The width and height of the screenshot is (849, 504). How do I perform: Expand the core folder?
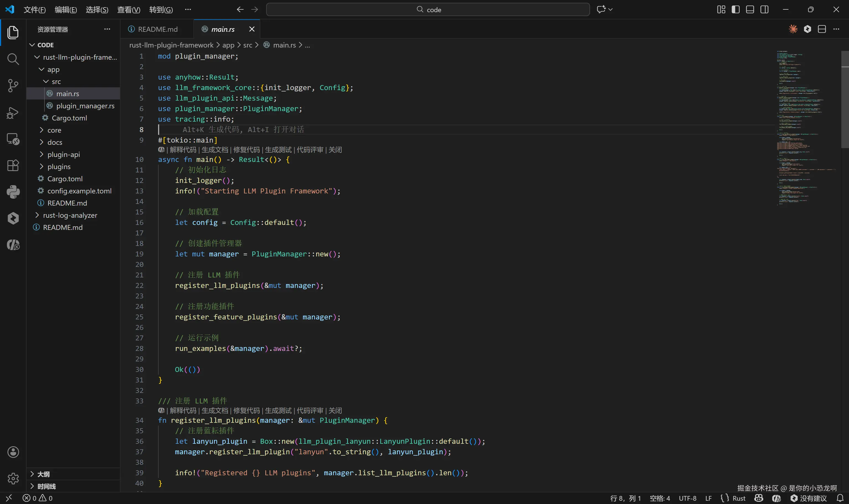tap(54, 130)
